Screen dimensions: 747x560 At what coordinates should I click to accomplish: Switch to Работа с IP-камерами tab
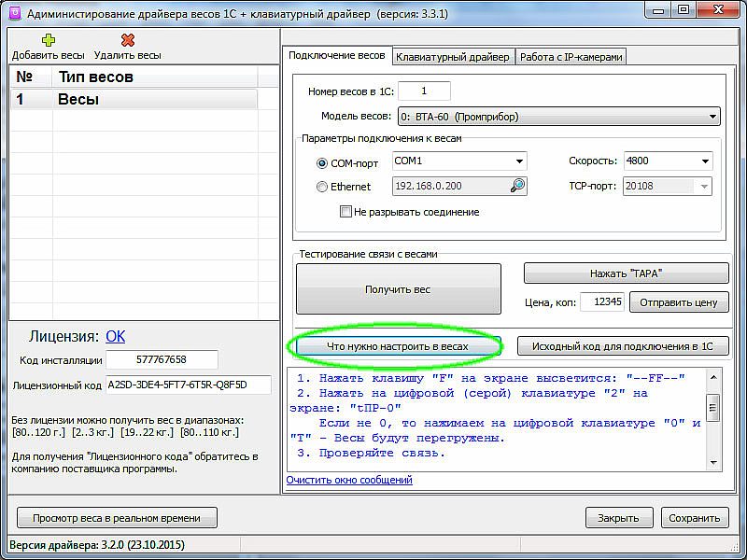pos(571,57)
